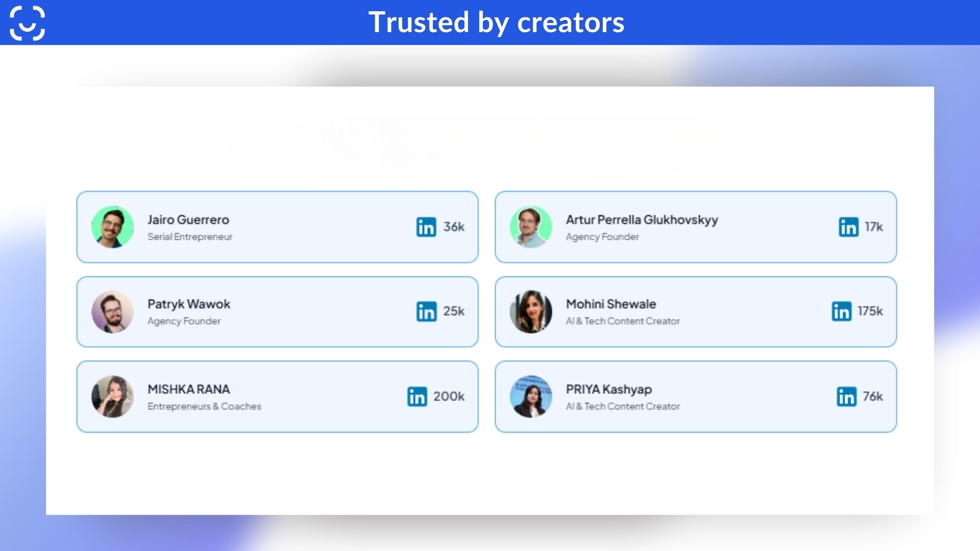Click the Jairo Guerrero name text
980x551 pixels.
coord(188,220)
